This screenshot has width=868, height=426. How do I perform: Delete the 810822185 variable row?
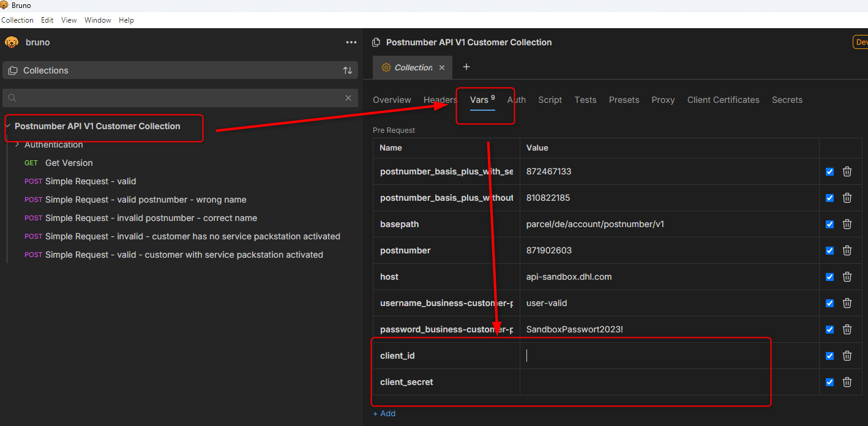[847, 198]
